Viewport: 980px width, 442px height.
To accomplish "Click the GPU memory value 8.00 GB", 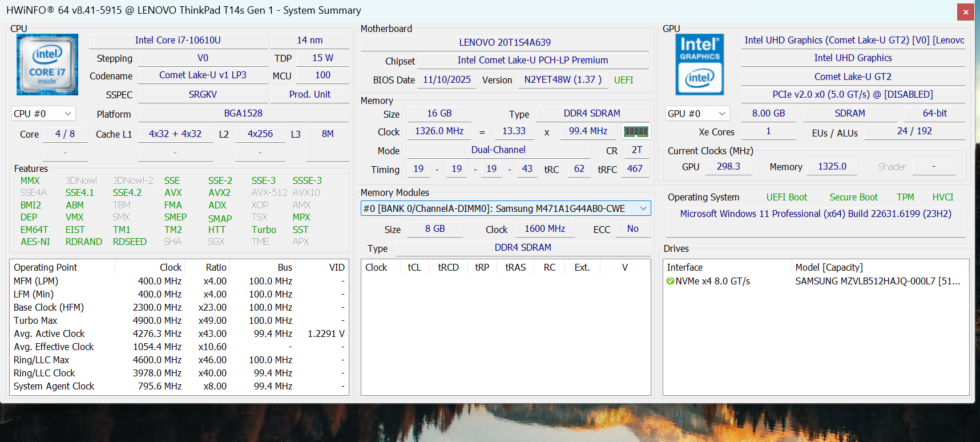I will pyautogui.click(x=769, y=113).
